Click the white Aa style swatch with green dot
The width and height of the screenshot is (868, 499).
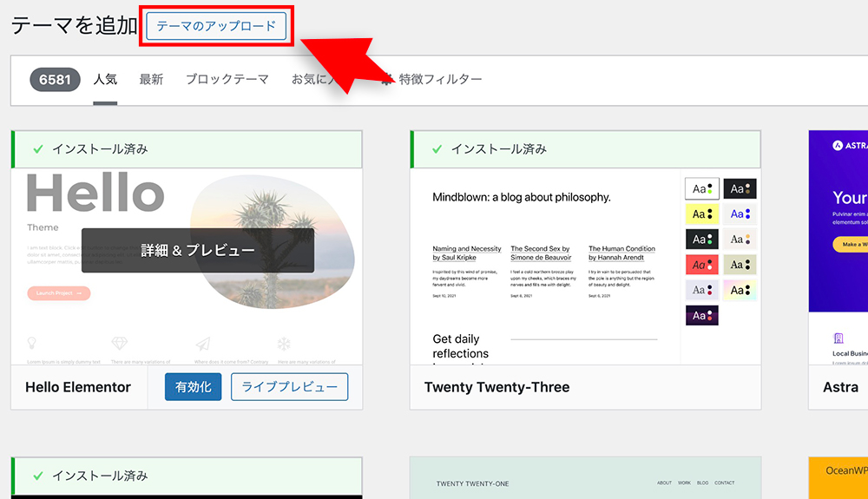coord(702,188)
